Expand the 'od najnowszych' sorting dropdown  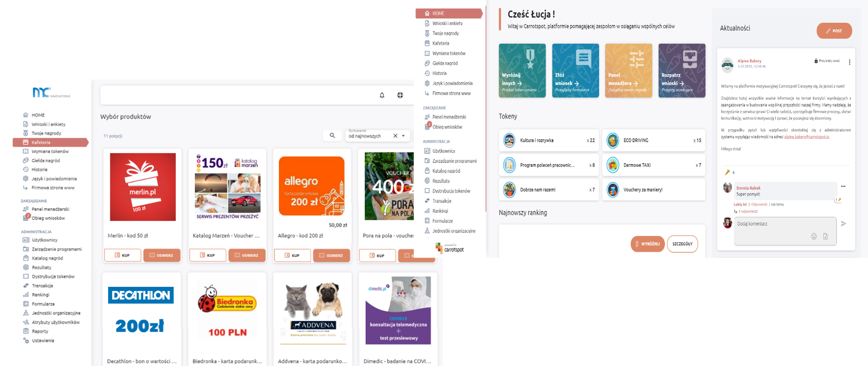pyautogui.click(x=404, y=136)
